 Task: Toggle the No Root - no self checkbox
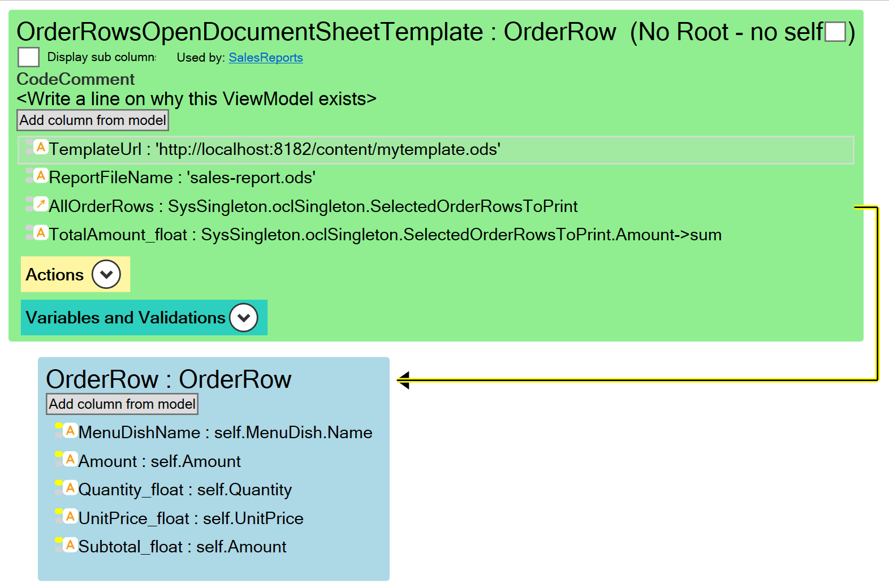tap(835, 32)
